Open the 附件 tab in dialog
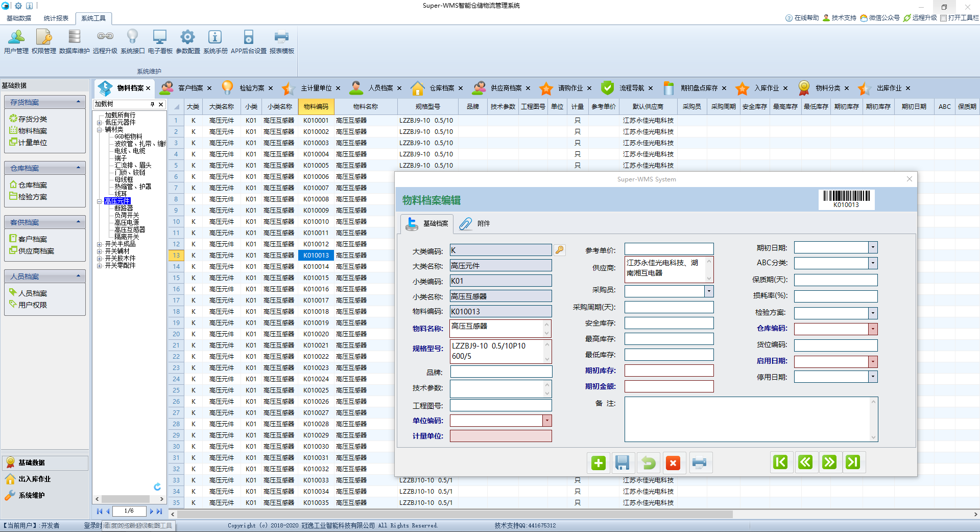The width and height of the screenshot is (980, 532). (x=475, y=223)
